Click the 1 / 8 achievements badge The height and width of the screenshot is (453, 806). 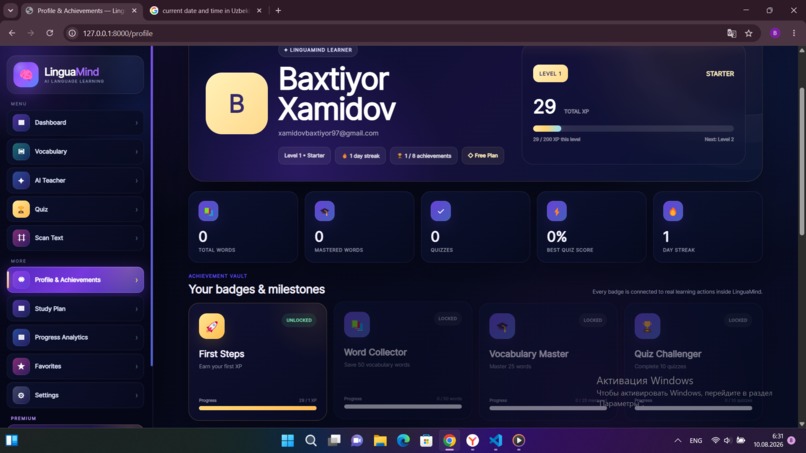(x=424, y=155)
